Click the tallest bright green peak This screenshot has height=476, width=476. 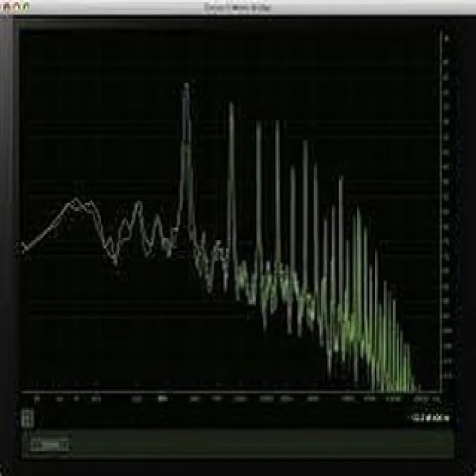358,210
